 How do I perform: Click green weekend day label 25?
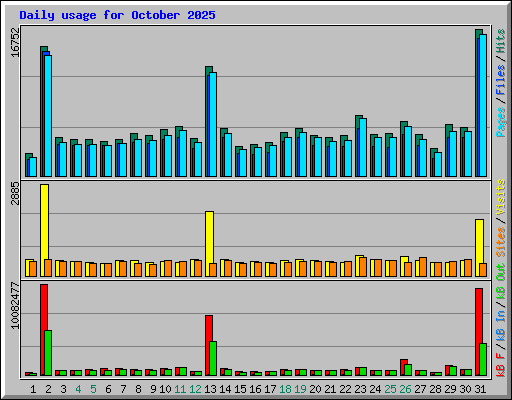tap(390, 389)
